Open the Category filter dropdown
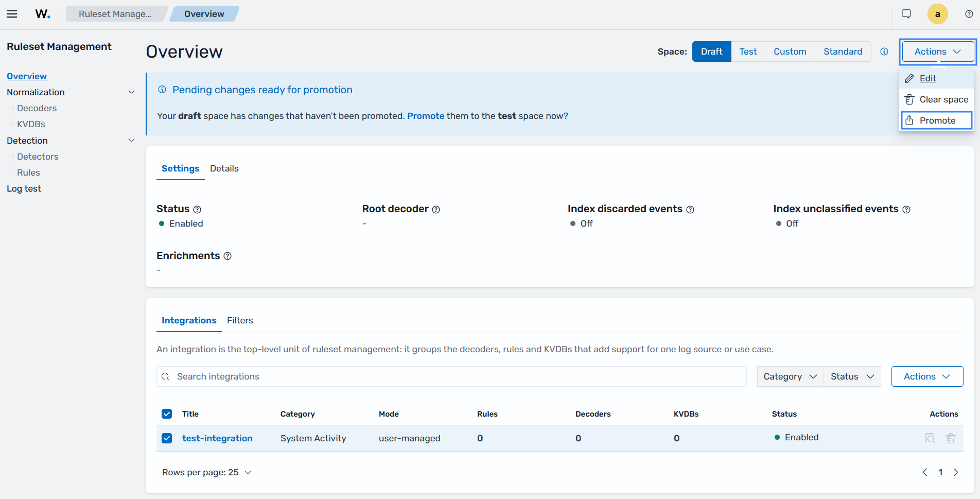The image size is (980, 499). click(x=790, y=376)
